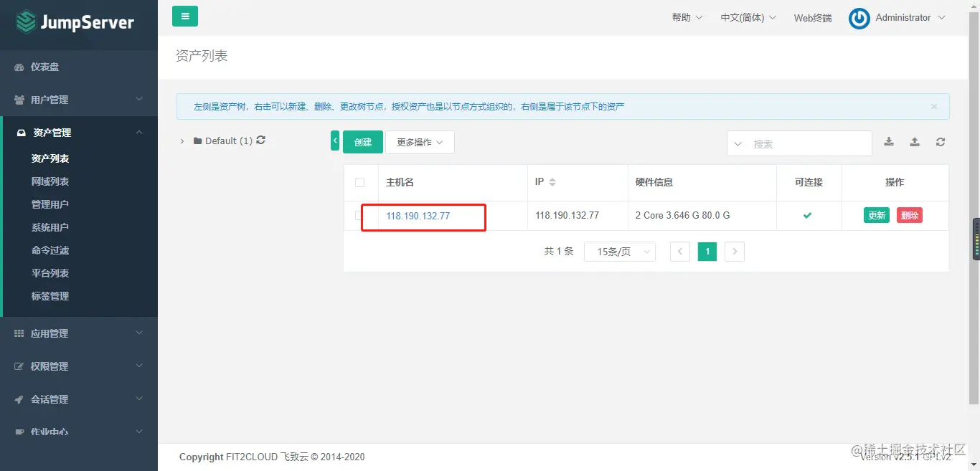Screen dimensions: 980x471
Task: Open the 中文(简体) language menu
Action: (x=748, y=18)
